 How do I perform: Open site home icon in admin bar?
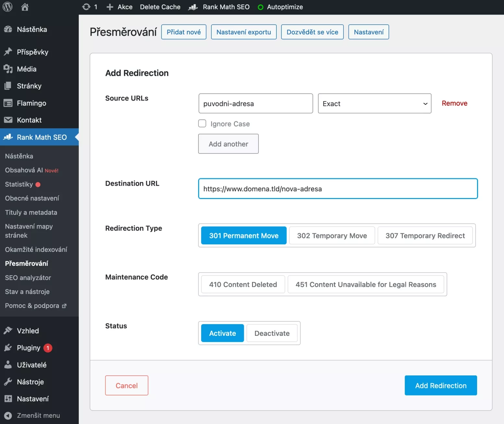point(25,7)
